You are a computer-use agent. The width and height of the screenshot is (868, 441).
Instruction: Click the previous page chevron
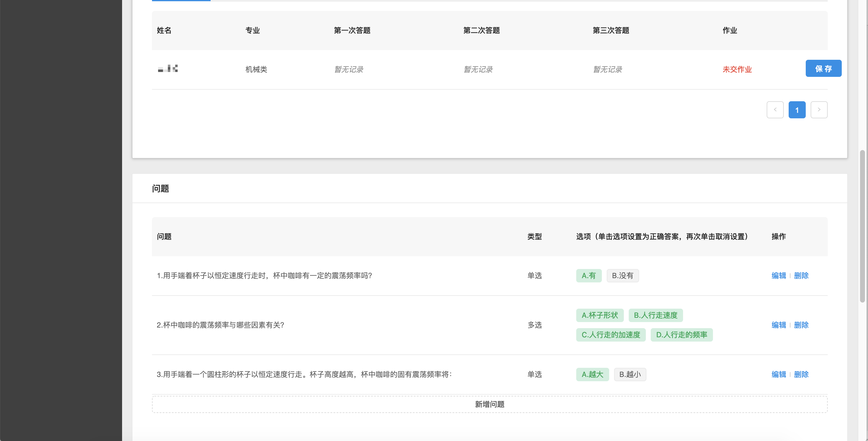point(775,110)
